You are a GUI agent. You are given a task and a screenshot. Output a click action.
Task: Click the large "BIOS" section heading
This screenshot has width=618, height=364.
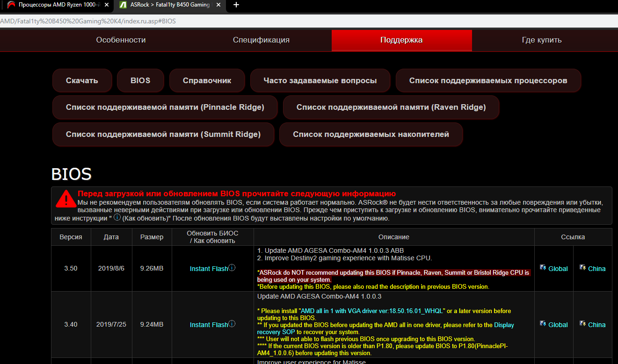tap(71, 174)
